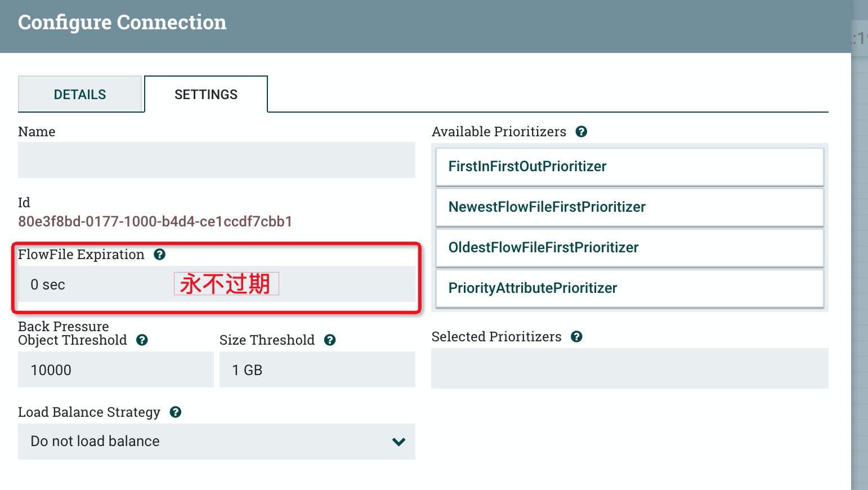Click the Available Prioritizers help icon
Viewport: 868px width, 490px height.
[581, 131]
